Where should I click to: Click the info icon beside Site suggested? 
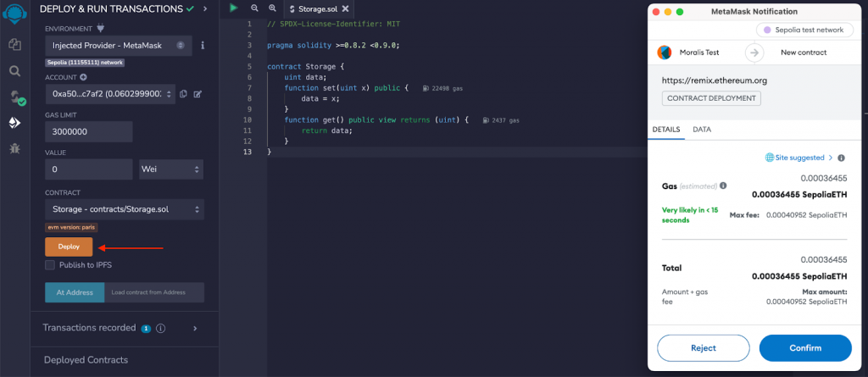pos(841,158)
